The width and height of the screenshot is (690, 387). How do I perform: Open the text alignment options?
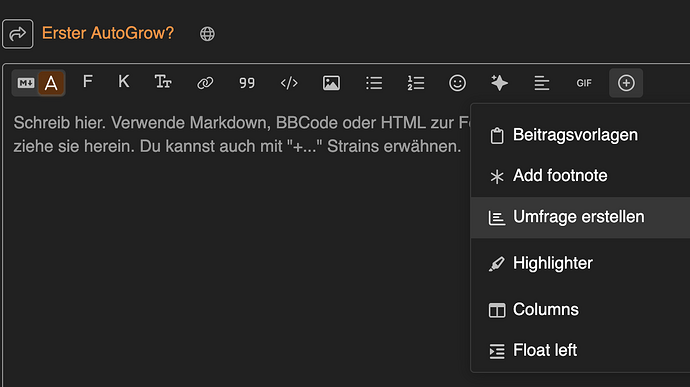(x=542, y=83)
